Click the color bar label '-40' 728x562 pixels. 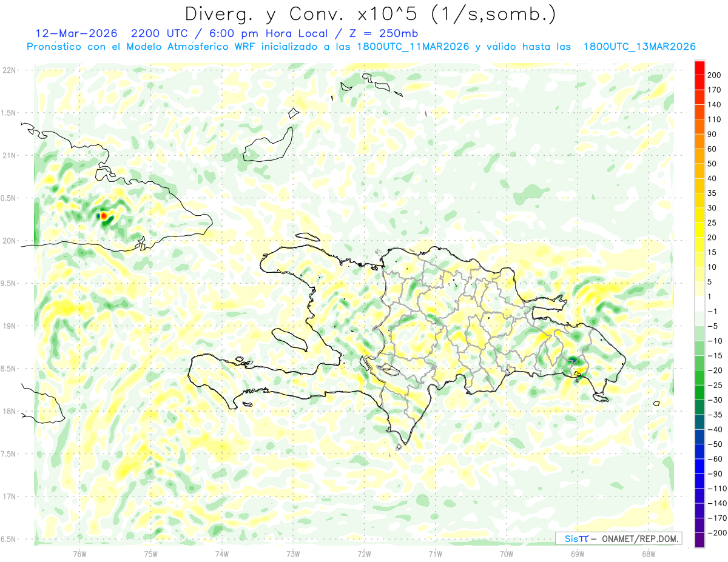(715, 430)
